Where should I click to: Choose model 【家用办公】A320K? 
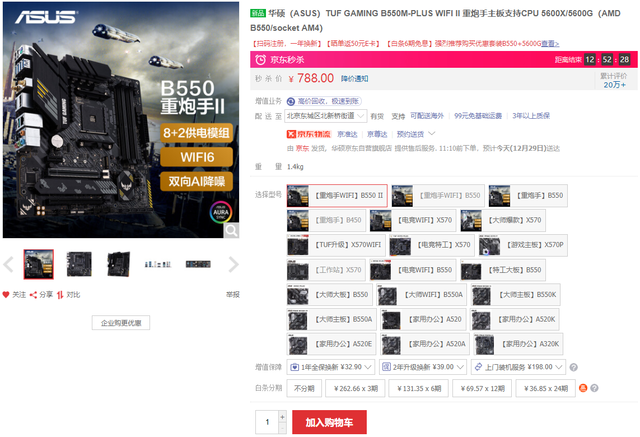coord(519,344)
